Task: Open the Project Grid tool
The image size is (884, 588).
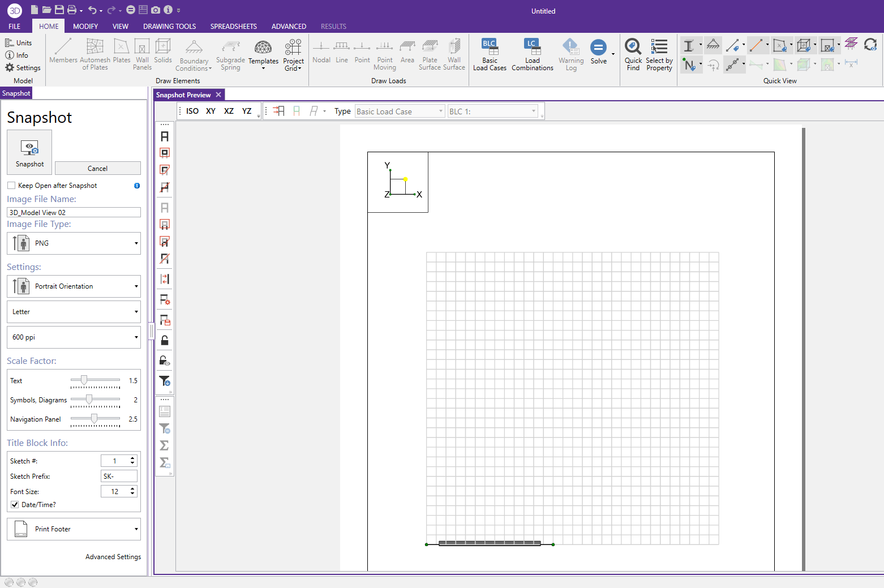Action: point(293,55)
